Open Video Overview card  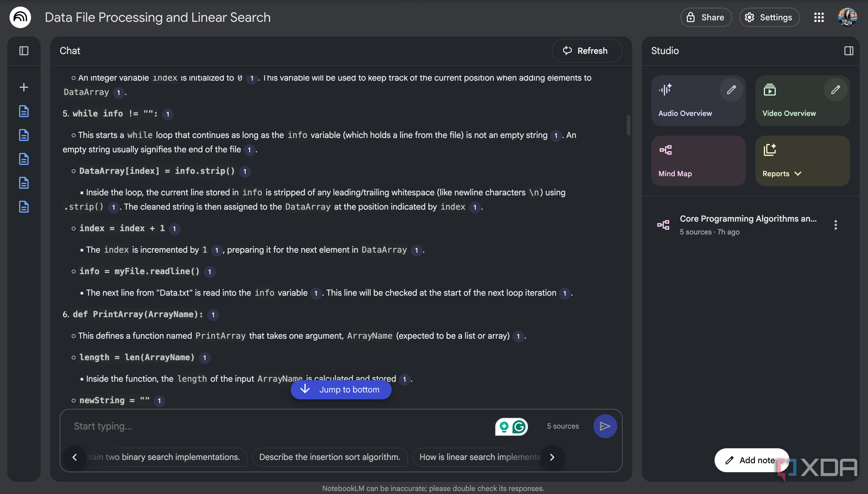[803, 100]
